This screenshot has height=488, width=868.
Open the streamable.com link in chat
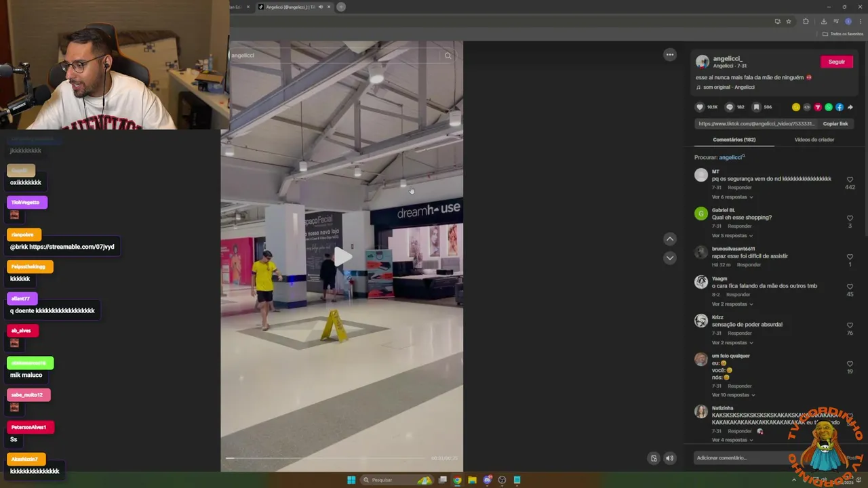click(72, 247)
